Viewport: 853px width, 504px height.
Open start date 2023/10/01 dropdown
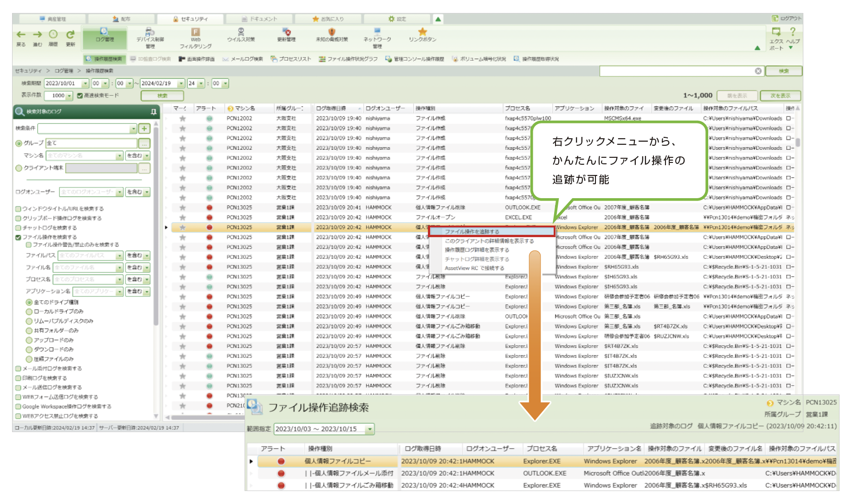tap(85, 84)
